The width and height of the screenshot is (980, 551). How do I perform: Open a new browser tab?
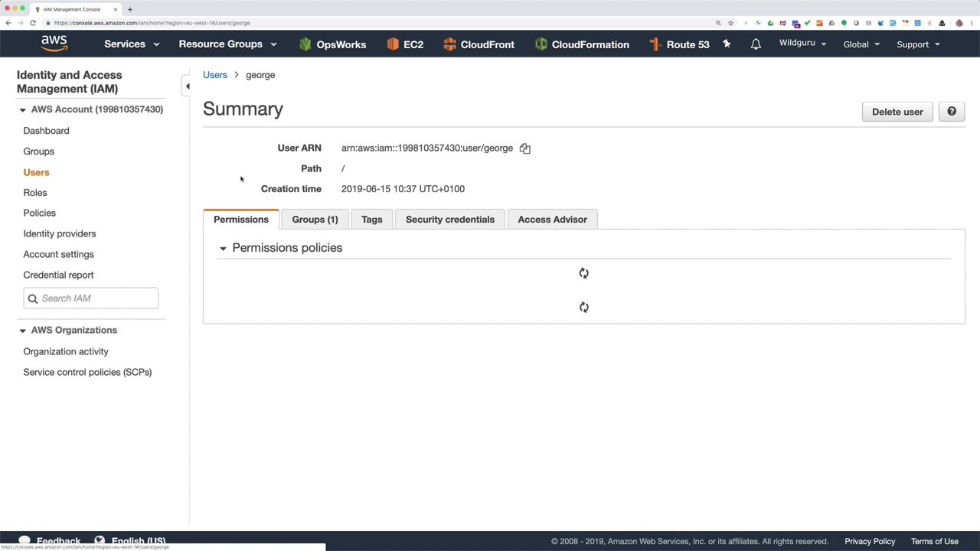[130, 9]
